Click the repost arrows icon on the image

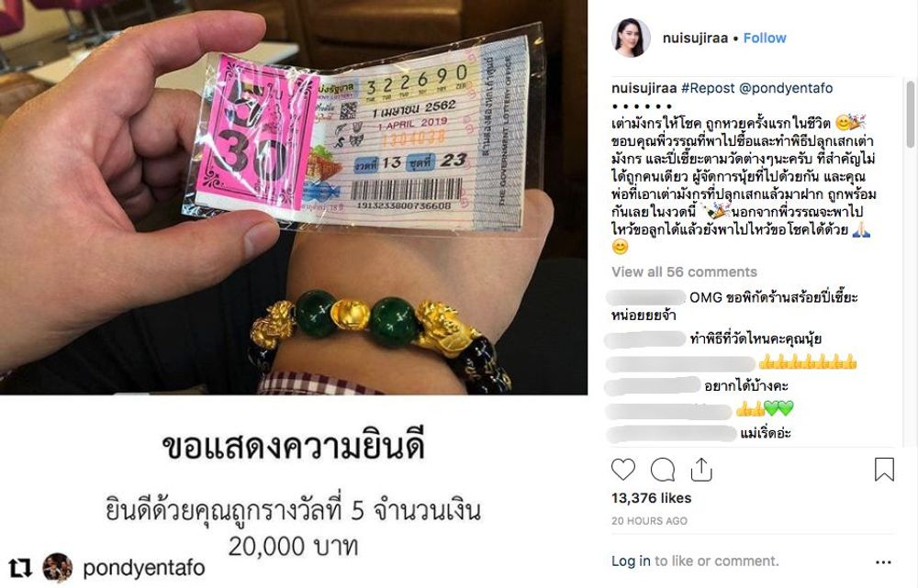click(20, 568)
